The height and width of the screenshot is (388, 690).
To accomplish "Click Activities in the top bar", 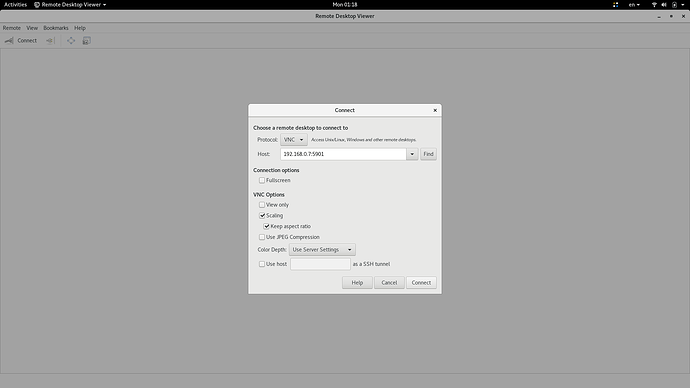I will point(15,4).
